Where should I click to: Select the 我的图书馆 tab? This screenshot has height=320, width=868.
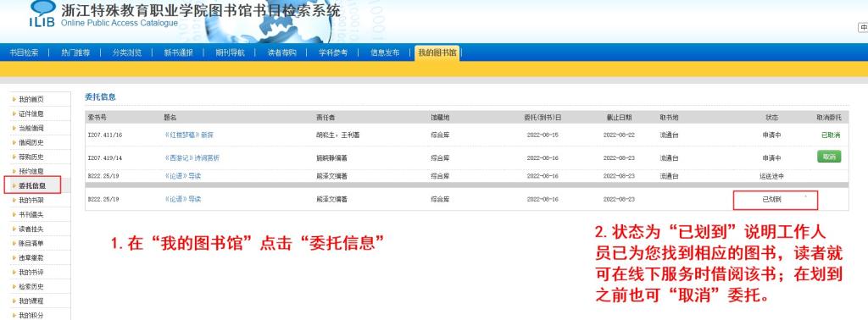click(437, 52)
